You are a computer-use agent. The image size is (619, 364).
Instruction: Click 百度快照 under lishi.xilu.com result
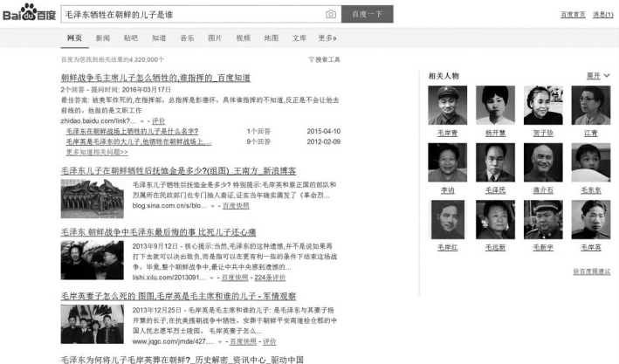pyautogui.click(x=235, y=278)
